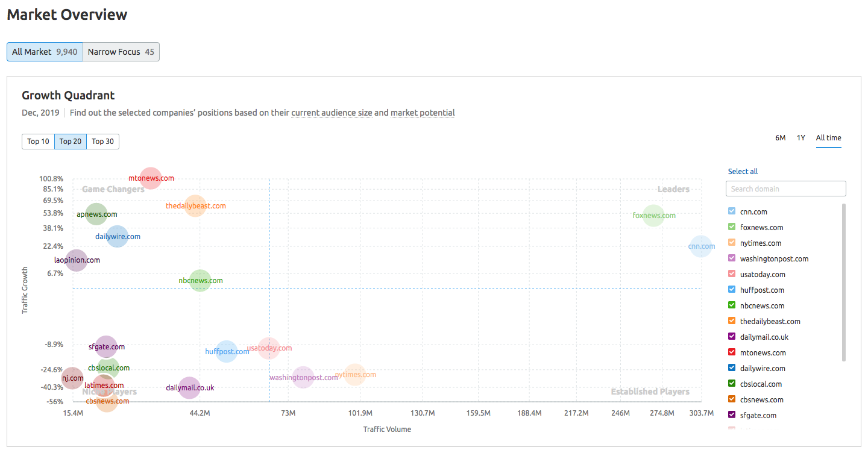The image size is (868, 453).
Task: Click the Traffic Volume axis label
Action: tap(387, 430)
